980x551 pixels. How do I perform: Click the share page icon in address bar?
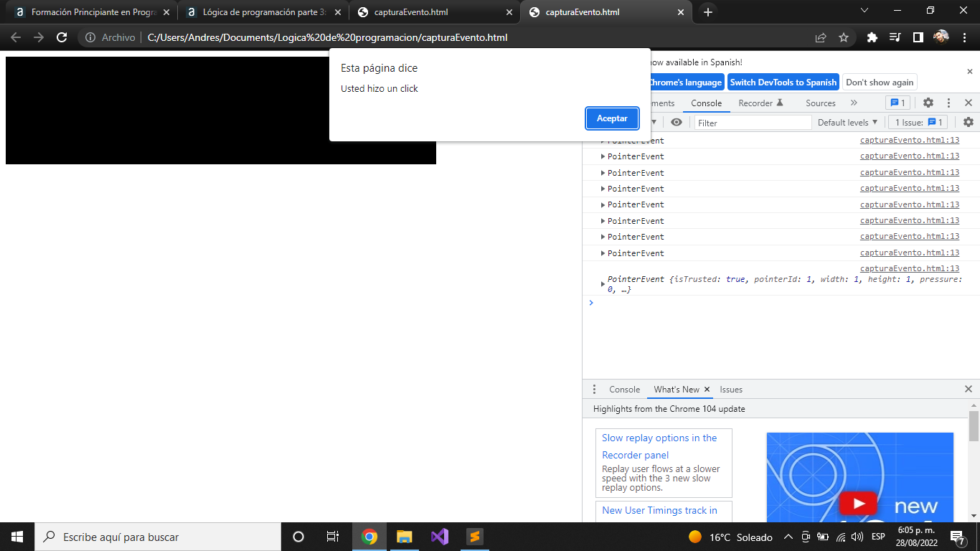(821, 37)
